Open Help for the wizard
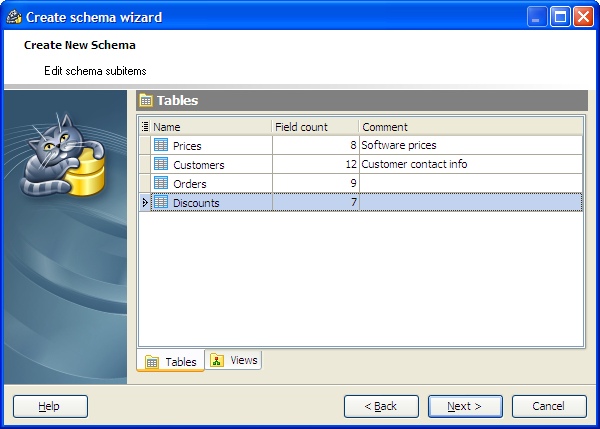The image size is (600, 429). coord(50,406)
